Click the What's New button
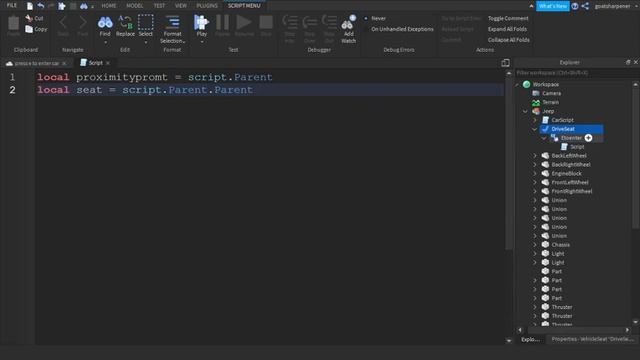 [x=553, y=6]
